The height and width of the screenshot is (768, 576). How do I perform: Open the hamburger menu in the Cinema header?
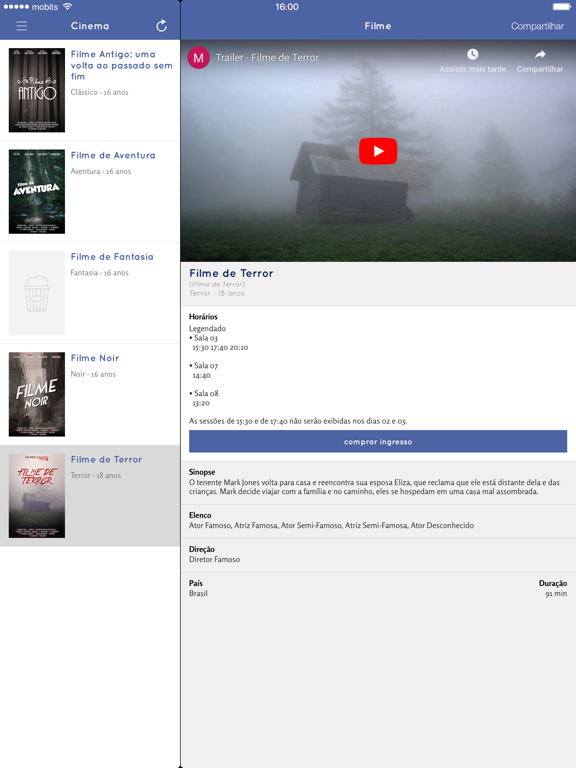click(22, 26)
